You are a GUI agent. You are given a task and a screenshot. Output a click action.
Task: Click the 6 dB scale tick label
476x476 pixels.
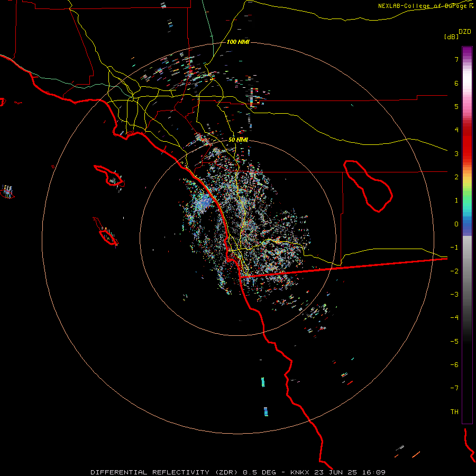coord(456,83)
